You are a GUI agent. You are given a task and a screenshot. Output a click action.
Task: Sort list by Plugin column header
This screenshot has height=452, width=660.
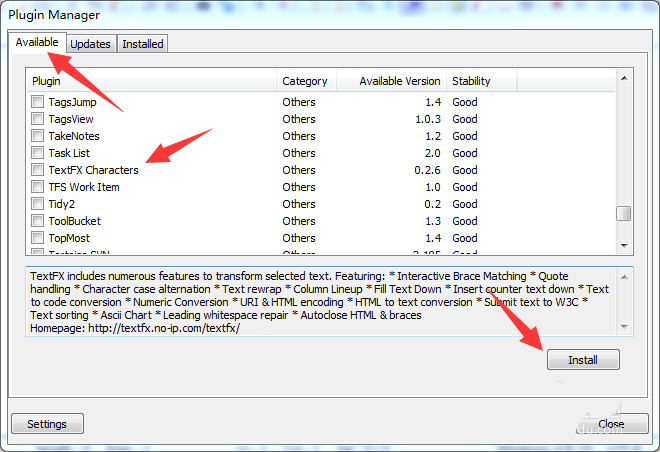click(x=152, y=81)
